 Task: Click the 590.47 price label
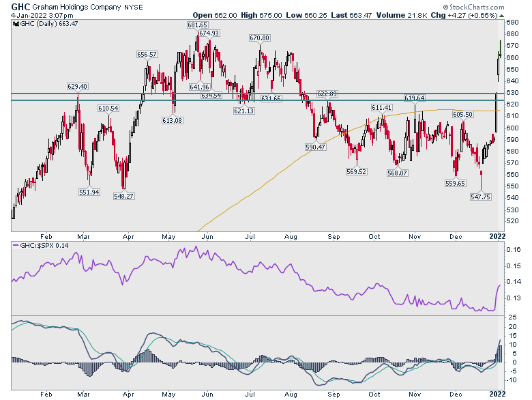316,147
